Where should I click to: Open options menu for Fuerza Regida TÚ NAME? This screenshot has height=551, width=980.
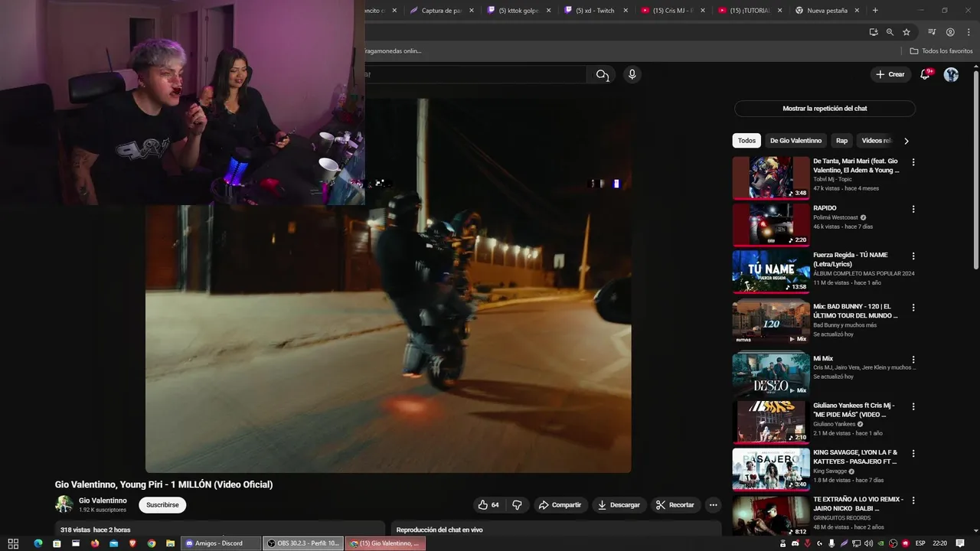click(x=913, y=256)
